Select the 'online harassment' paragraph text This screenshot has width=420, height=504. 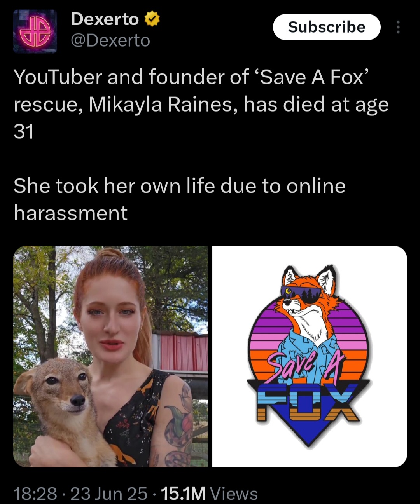pyautogui.click(x=180, y=199)
